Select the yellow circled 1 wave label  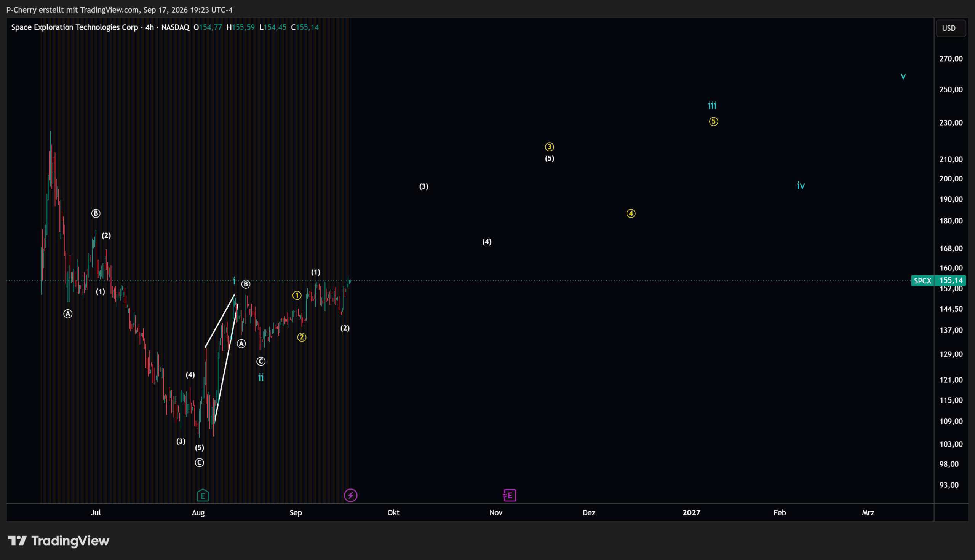[x=297, y=295]
